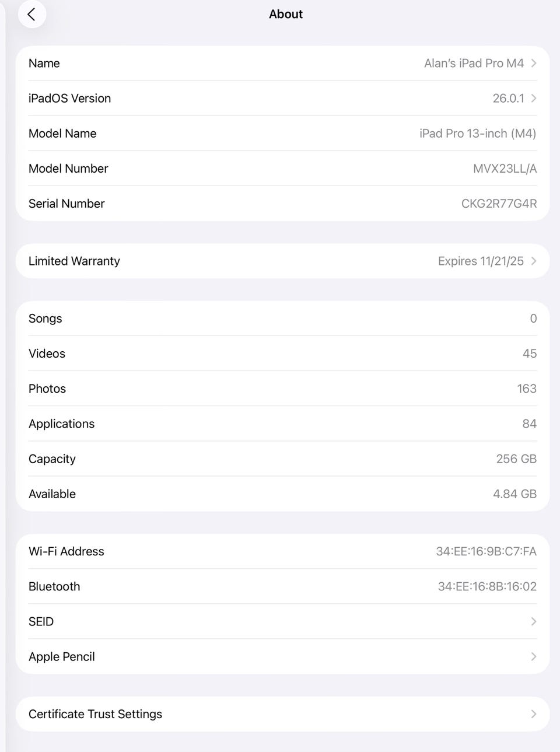Tap the Bluetooth address value

click(x=487, y=587)
